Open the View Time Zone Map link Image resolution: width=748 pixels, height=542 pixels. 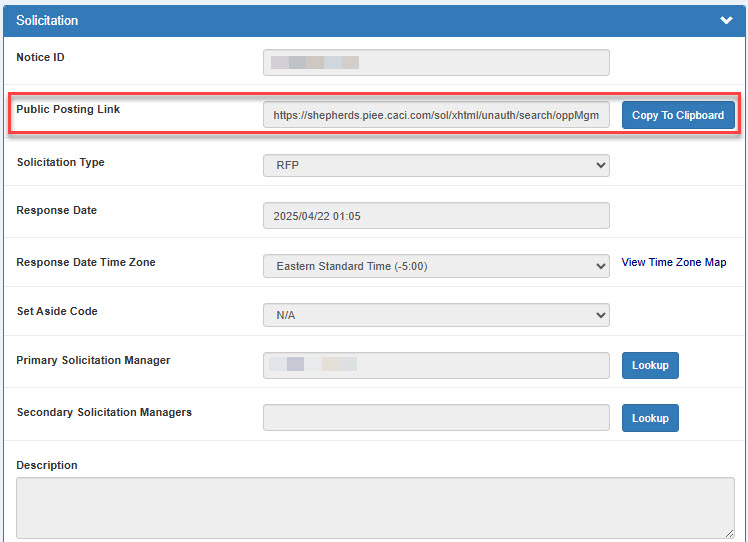(x=674, y=262)
